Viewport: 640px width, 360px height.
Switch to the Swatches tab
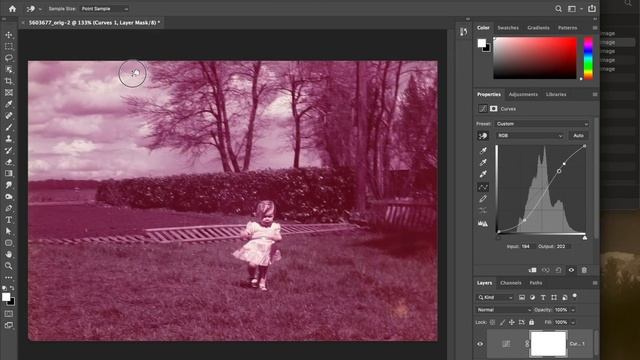(508, 28)
